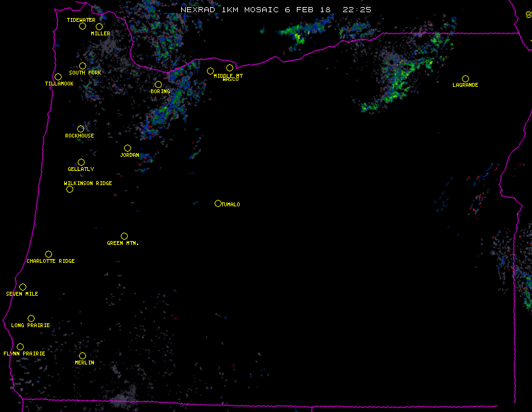
Task: Select the Wilkinson Ridge station circle
Action: coord(70,190)
